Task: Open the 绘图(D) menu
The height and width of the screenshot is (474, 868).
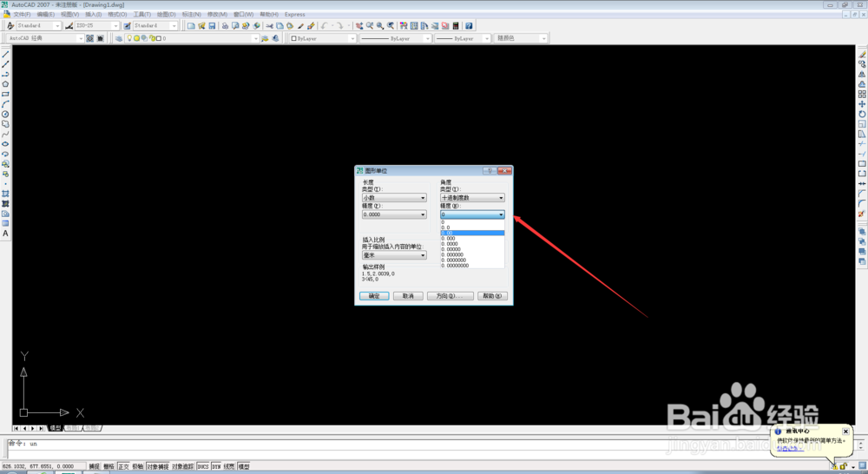Action: [167, 15]
